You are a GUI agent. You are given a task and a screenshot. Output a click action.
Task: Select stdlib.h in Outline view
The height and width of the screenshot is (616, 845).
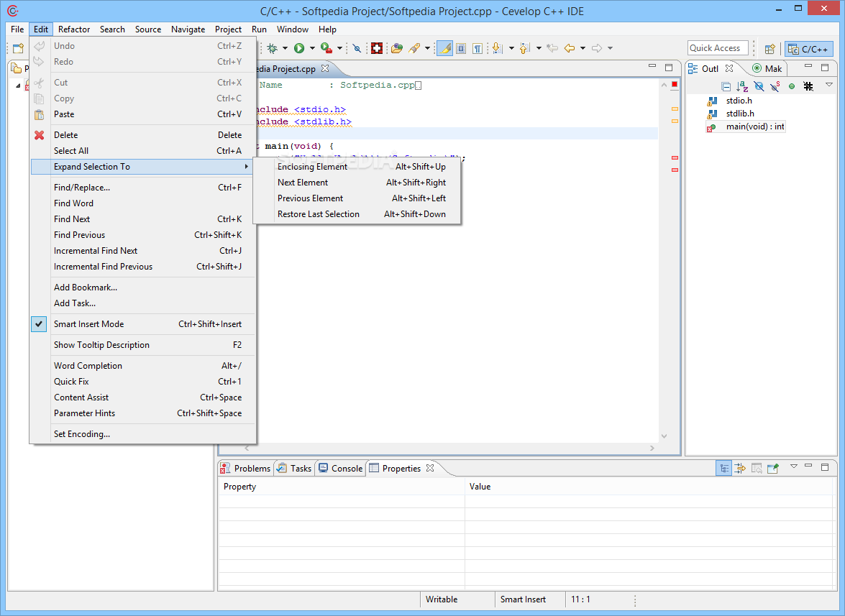point(740,114)
